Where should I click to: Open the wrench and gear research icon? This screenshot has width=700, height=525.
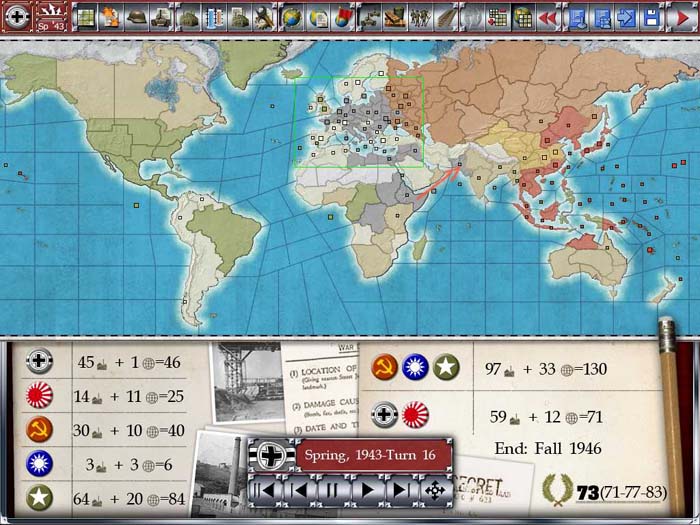coord(264,17)
